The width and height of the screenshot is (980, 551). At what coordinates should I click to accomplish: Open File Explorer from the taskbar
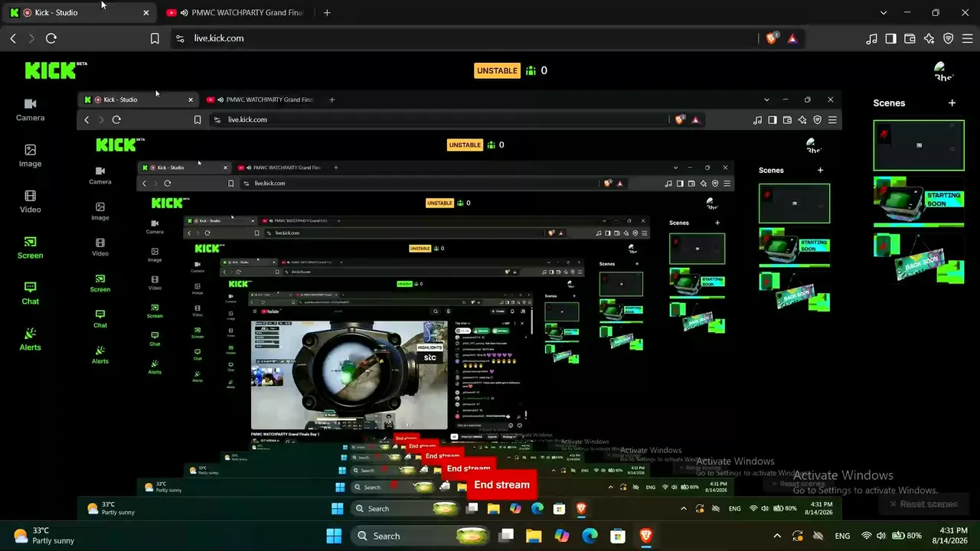click(533, 536)
